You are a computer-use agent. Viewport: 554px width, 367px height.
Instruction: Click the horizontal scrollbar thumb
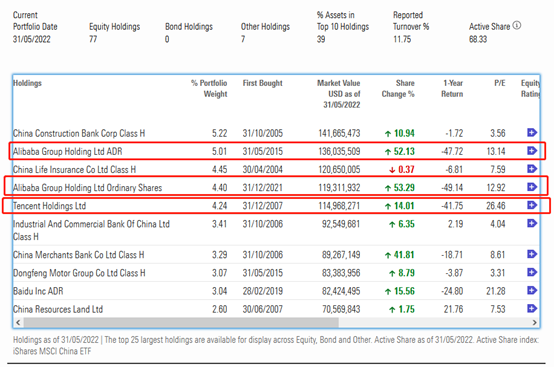coord(181,322)
